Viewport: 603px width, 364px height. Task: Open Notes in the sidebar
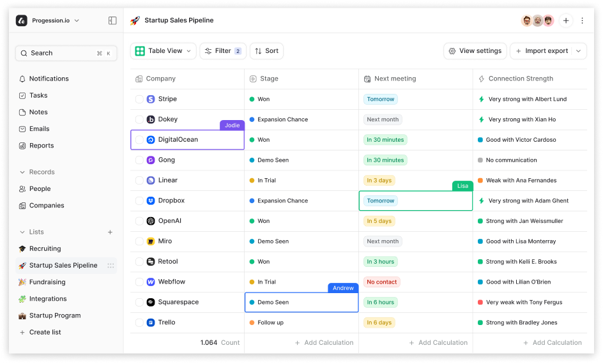tap(33, 112)
